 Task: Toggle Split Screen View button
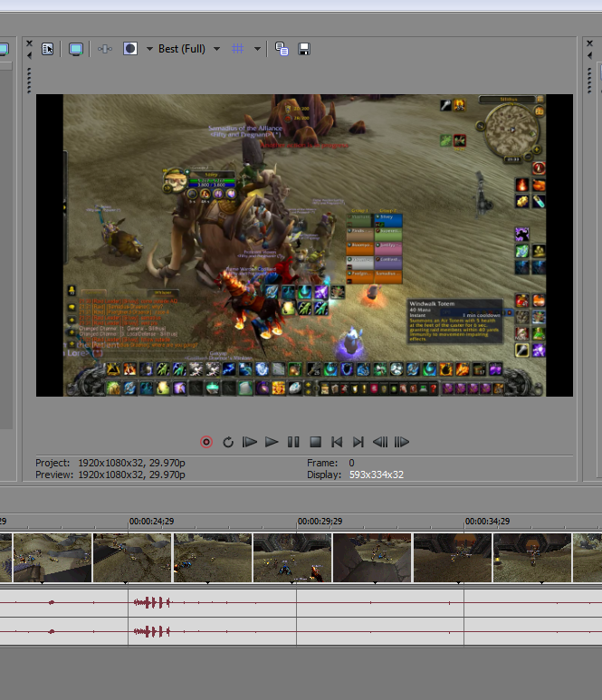coord(130,49)
